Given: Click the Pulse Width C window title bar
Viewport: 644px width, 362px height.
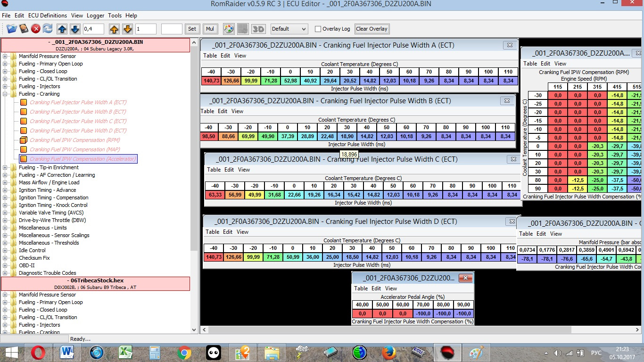Looking at the screenshot, I should tap(363, 159).
